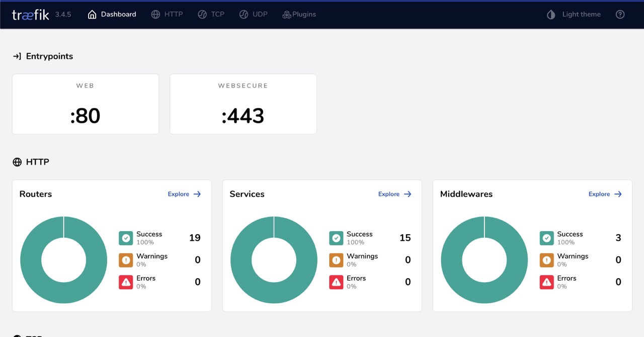Explore the Services list
This screenshot has height=337, width=644.
click(394, 193)
